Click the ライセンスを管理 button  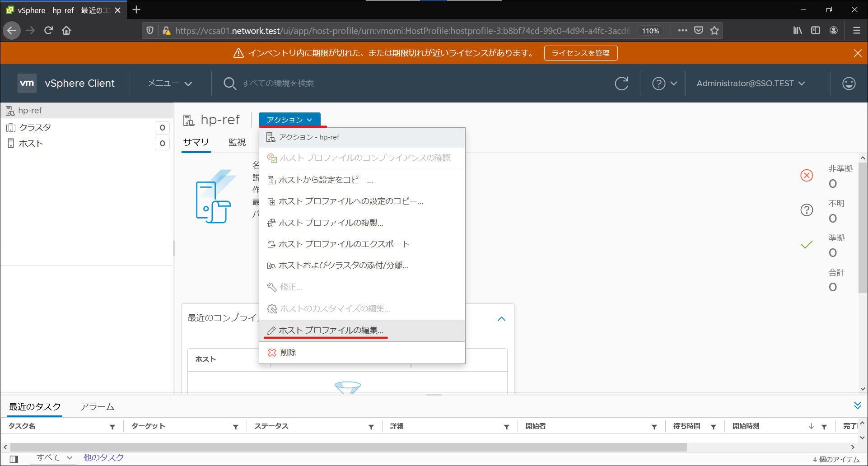[x=581, y=53]
